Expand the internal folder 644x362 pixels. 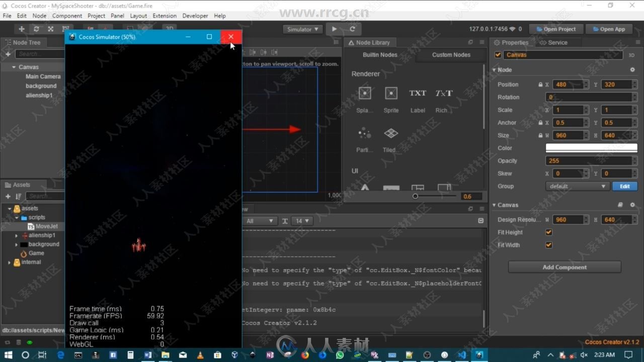pos(10,262)
